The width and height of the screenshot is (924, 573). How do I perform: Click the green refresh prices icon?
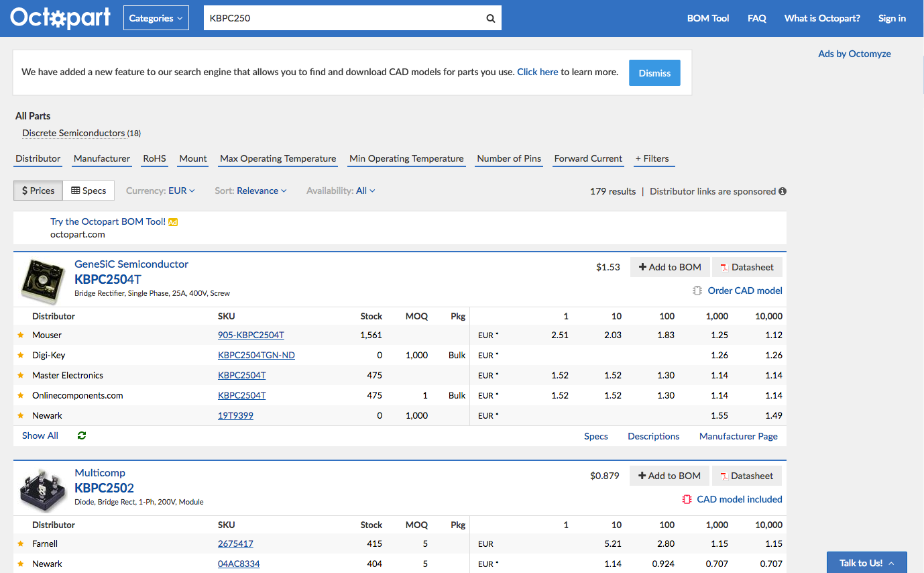pyautogui.click(x=82, y=435)
